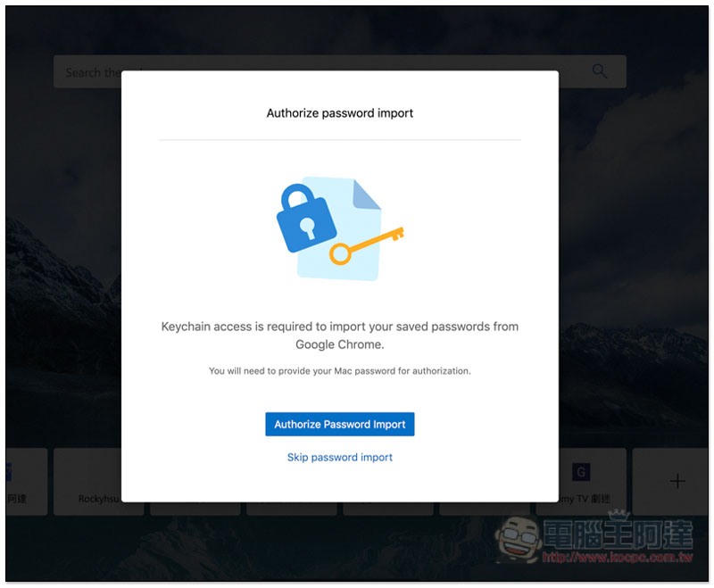Click the folded corner of document graphic
The width and height of the screenshot is (714, 588).
(x=366, y=195)
